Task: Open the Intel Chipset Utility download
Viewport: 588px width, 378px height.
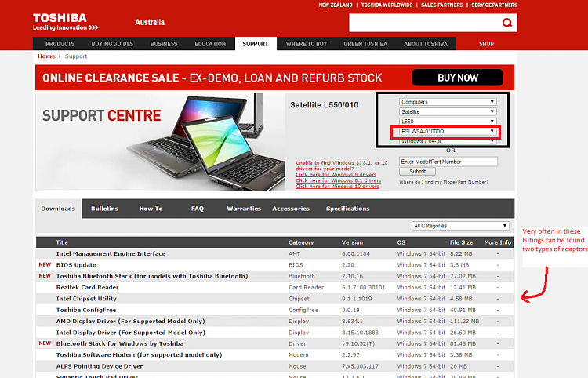Action: point(86,299)
